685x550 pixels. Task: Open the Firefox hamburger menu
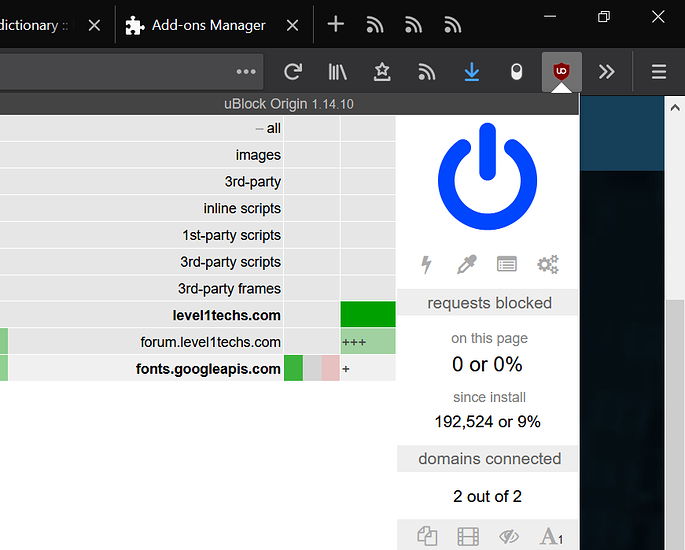point(658,72)
